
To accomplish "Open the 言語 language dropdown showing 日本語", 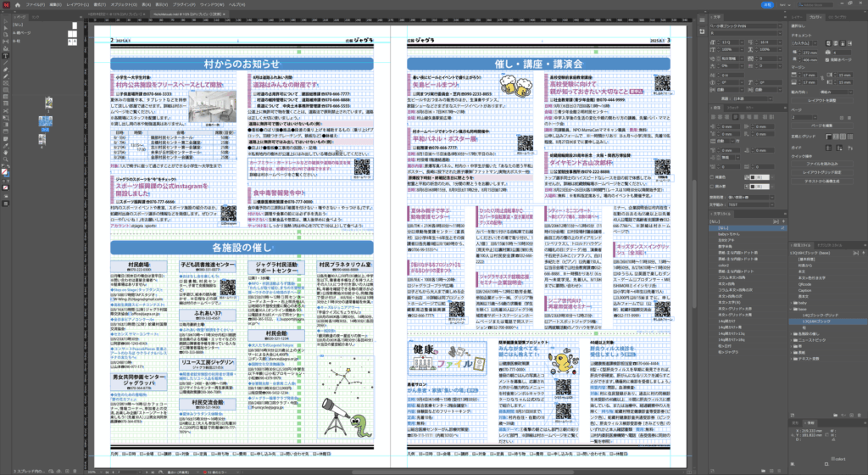I will (x=753, y=98).
